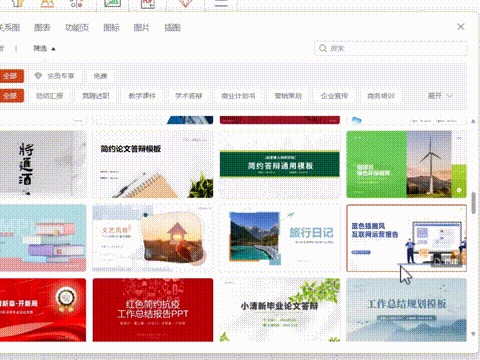Click the diamond icon beside 会员专享
Image resolution: width=480 pixels, height=360 pixels.
pyautogui.click(x=38, y=76)
